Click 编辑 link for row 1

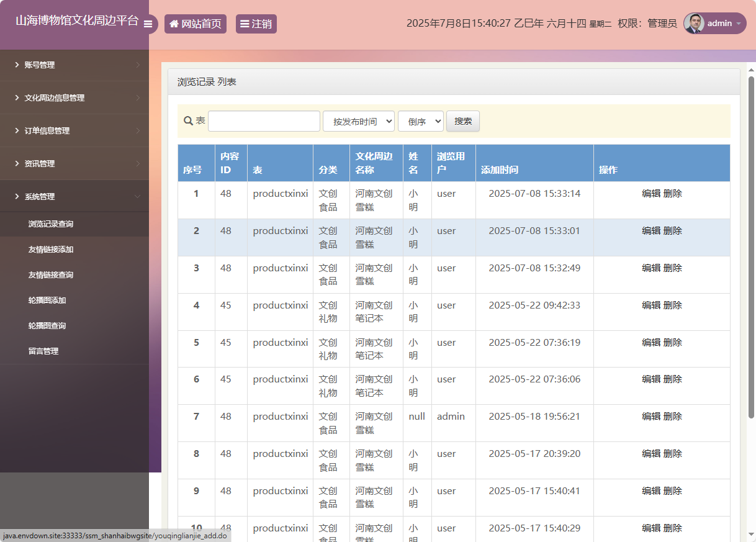pos(650,194)
